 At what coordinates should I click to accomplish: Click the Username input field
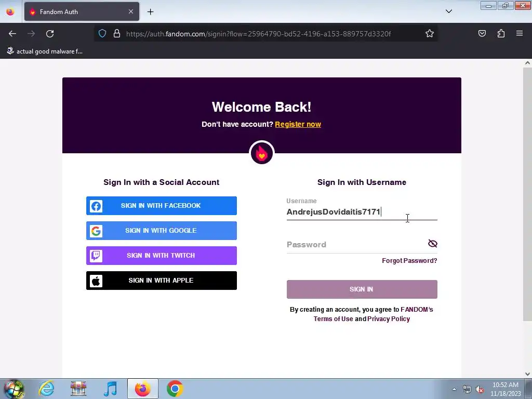click(362, 212)
